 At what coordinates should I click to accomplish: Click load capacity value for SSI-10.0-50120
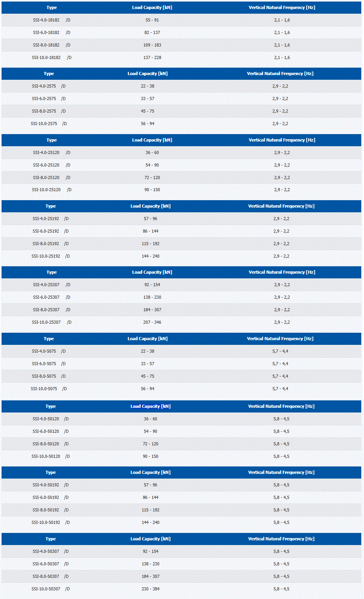pos(151,456)
